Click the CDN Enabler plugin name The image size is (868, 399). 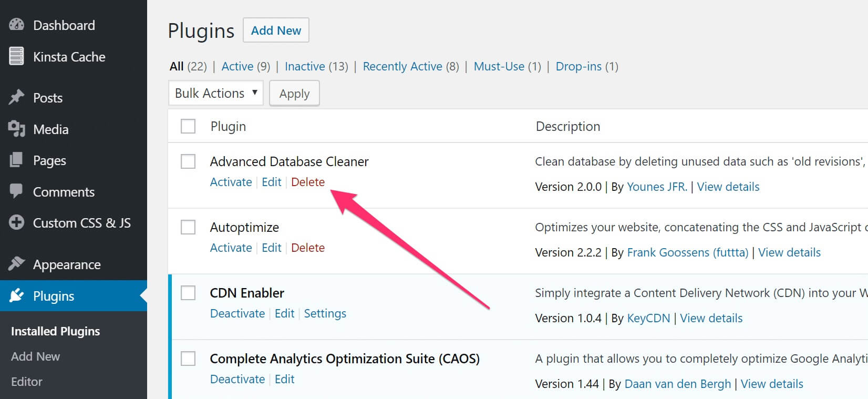[x=247, y=293]
